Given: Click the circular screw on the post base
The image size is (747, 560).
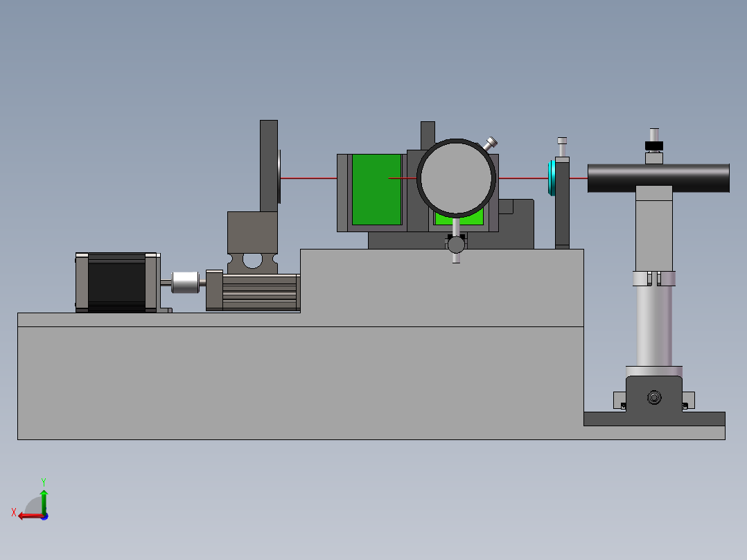Looking at the screenshot, I should pos(654,398).
